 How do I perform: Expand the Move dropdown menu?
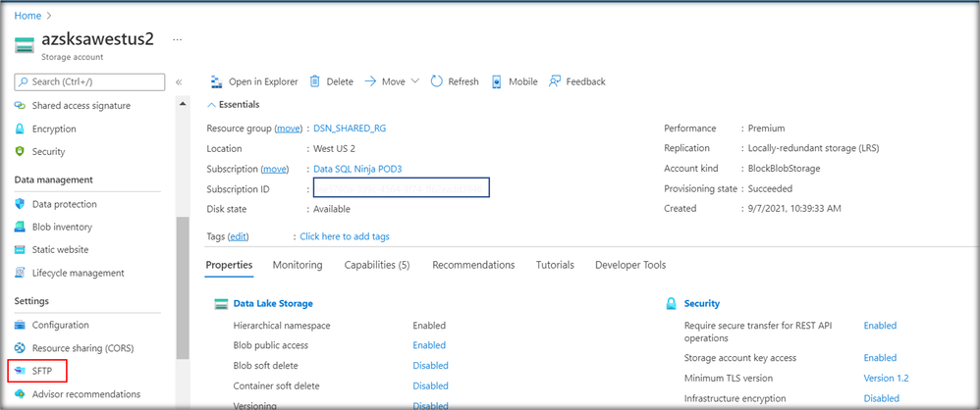point(414,81)
